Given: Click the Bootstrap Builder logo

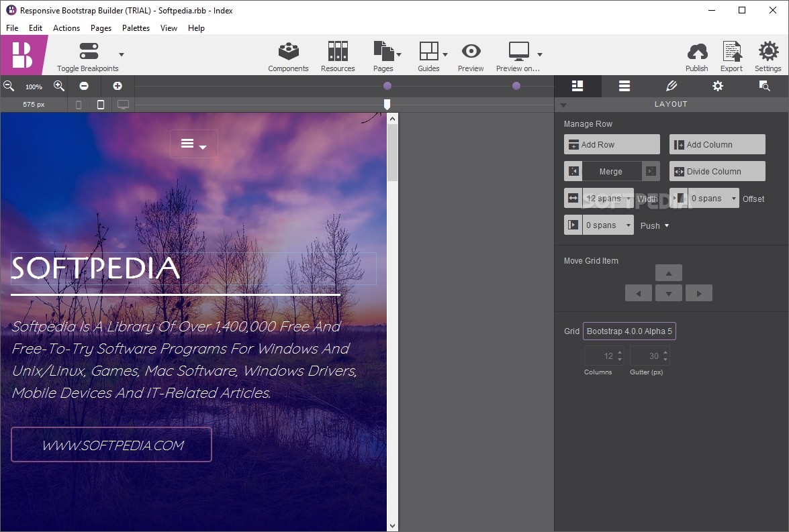Looking at the screenshot, I should [x=23, y=55].
